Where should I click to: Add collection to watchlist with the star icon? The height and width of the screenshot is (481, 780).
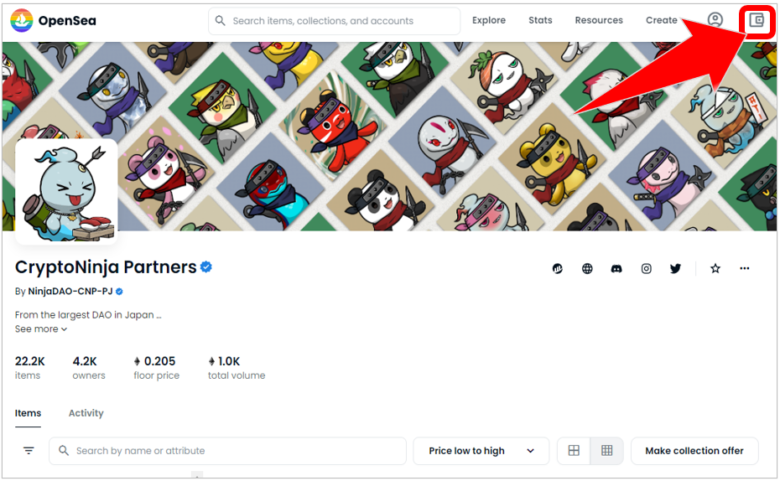pos(715,269)
